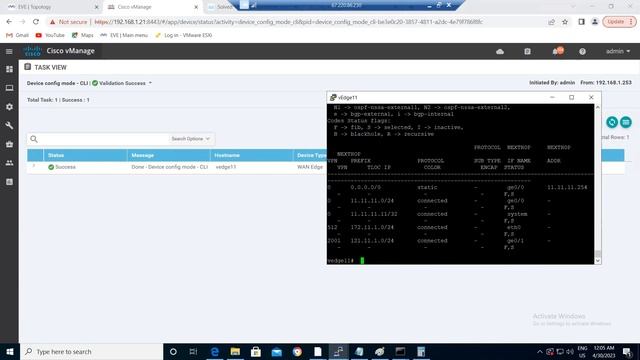The image size is (640, 360).
Task: Maximize the vEdge11 terminal window
Action: point(571,97)
